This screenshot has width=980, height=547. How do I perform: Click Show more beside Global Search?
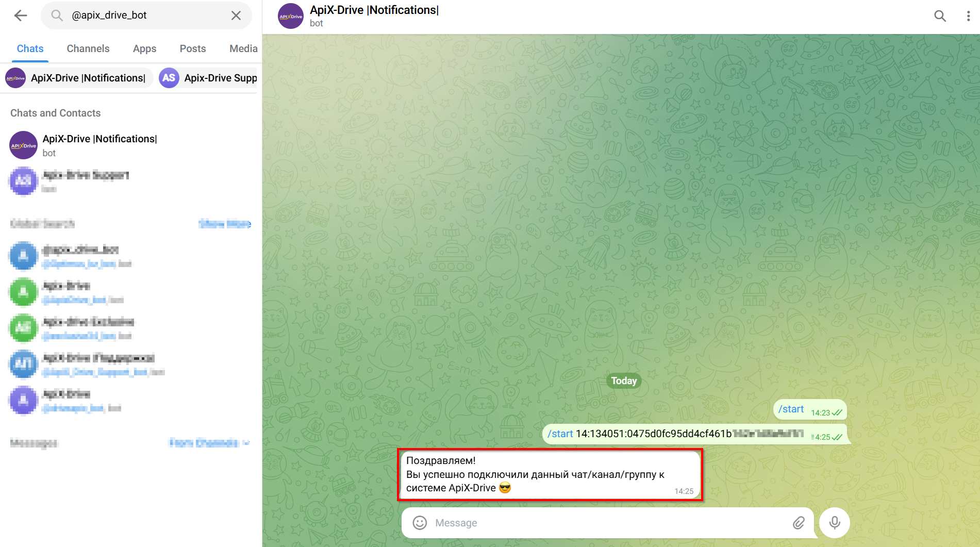[225, 224]
